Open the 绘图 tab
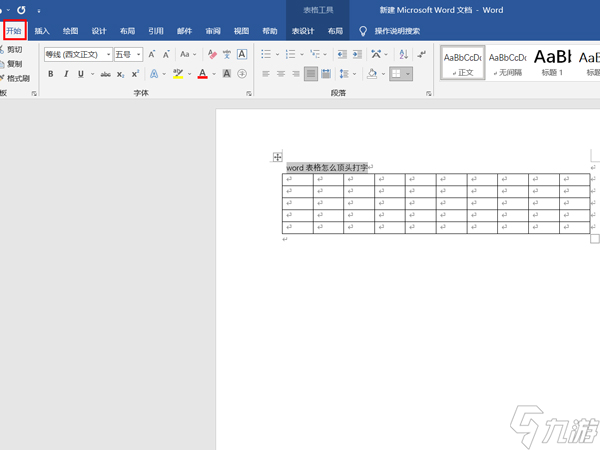Viewport: 600px width, 450px height. tap(70, 31)
